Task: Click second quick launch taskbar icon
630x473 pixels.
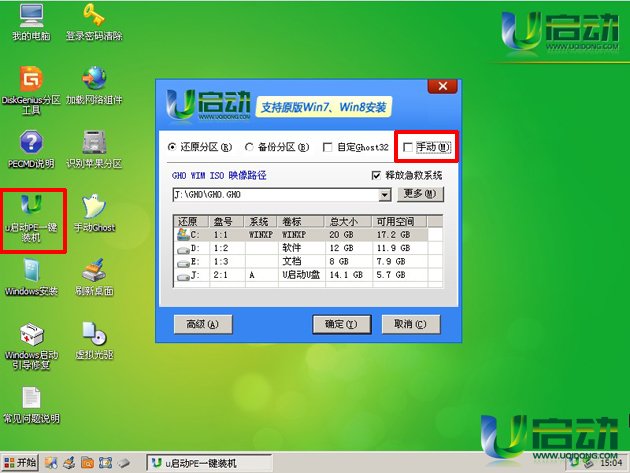Action: 69,463
